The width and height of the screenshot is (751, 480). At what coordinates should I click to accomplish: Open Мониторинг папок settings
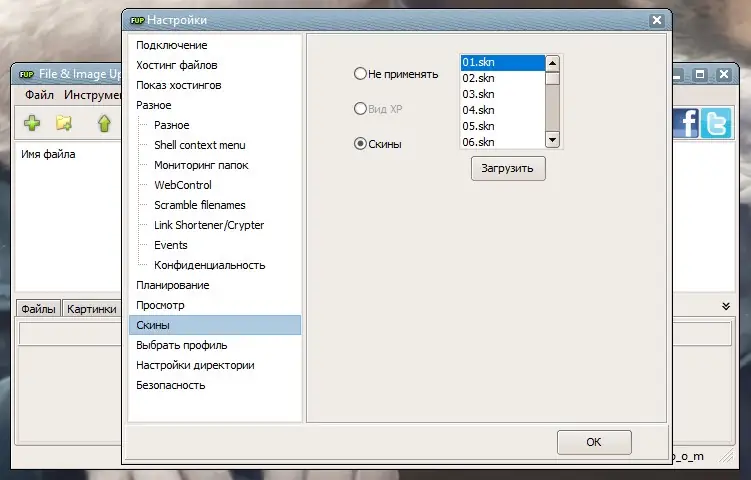point(201,165)
